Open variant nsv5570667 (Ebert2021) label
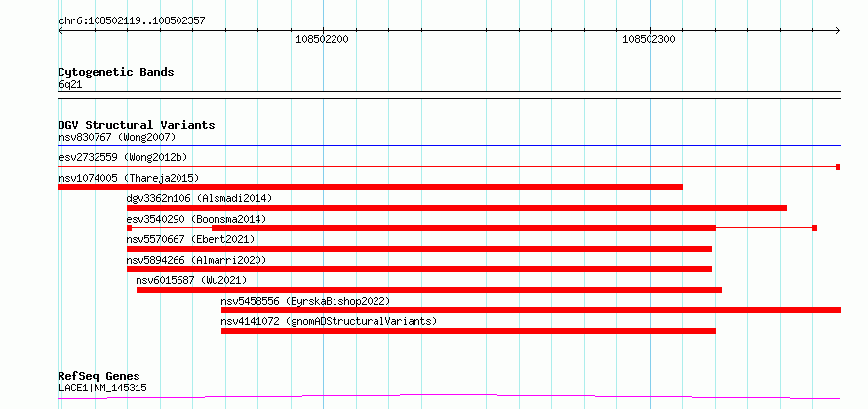This screenshot has width=868, height=409. 190,239
